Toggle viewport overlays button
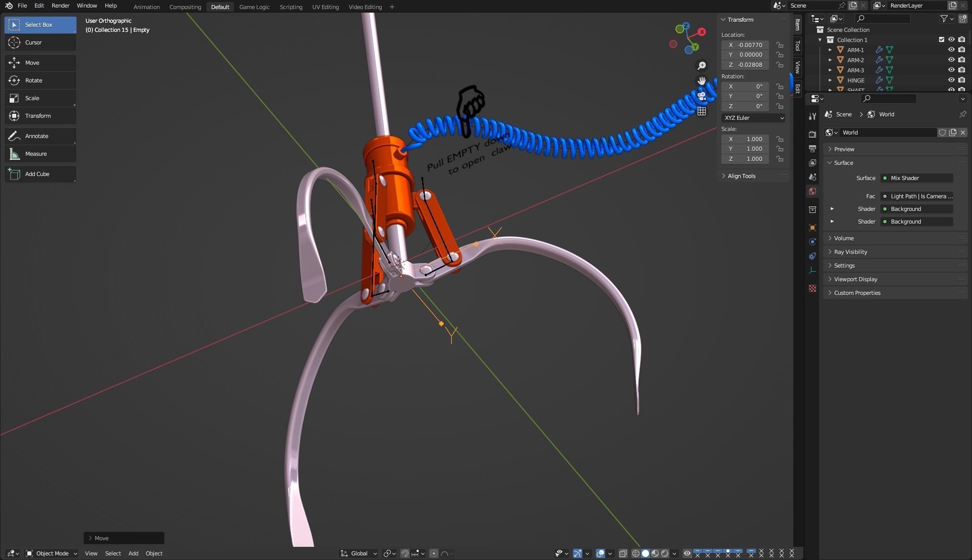The height and width of the screenshot is (560, 972). tap(600, 553)
